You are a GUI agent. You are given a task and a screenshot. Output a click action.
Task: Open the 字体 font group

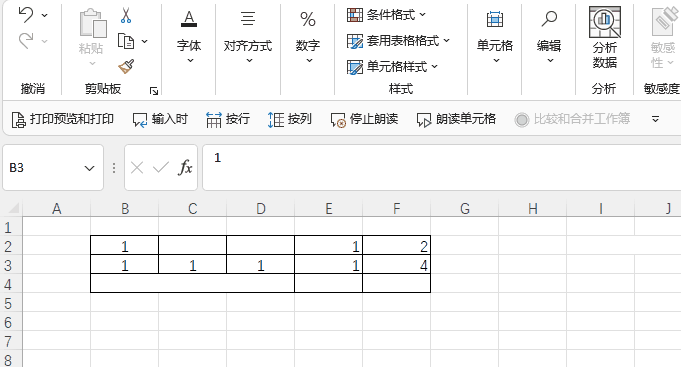[189, 37]
